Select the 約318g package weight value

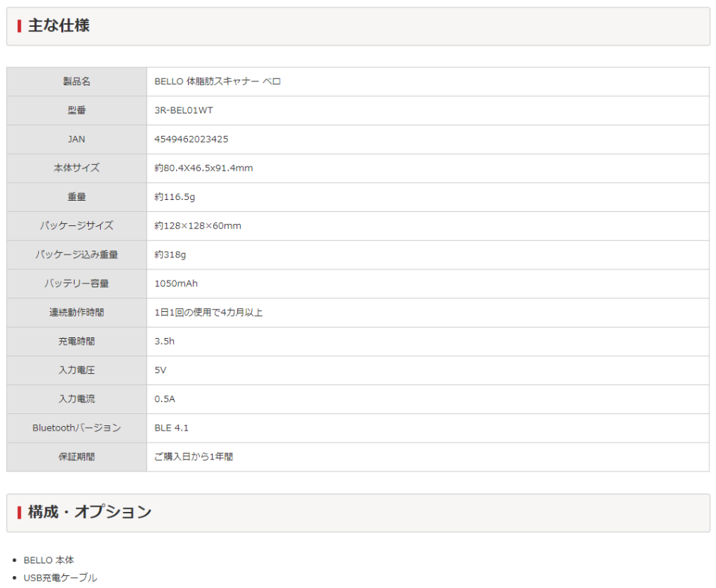click(170, 255)
